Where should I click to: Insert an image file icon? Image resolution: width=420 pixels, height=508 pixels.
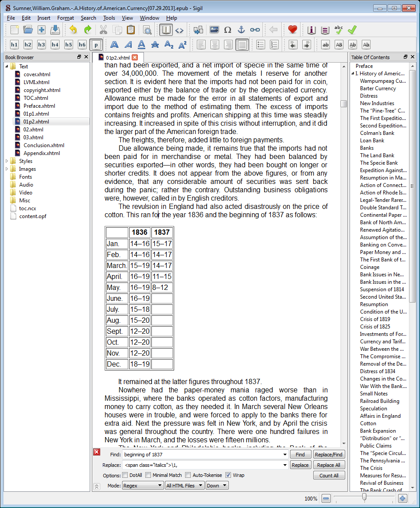[214, 30]
